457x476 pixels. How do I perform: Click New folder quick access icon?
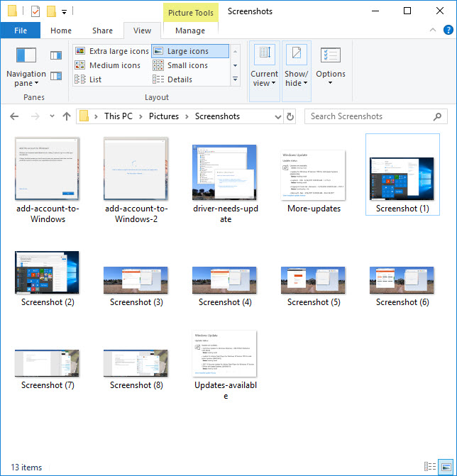pos(51,11)
